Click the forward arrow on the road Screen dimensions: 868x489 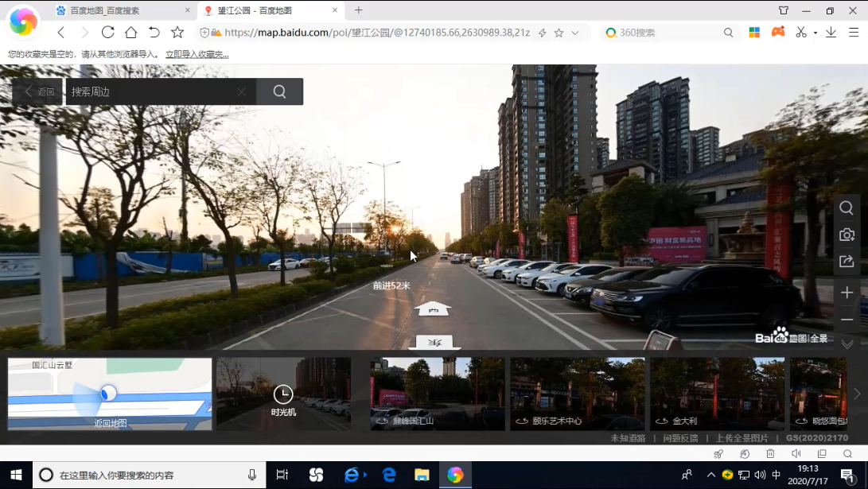pos(433,309)
